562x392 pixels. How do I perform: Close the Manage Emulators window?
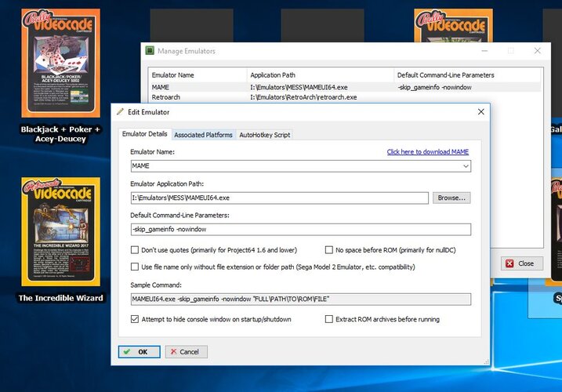(537, 51)
